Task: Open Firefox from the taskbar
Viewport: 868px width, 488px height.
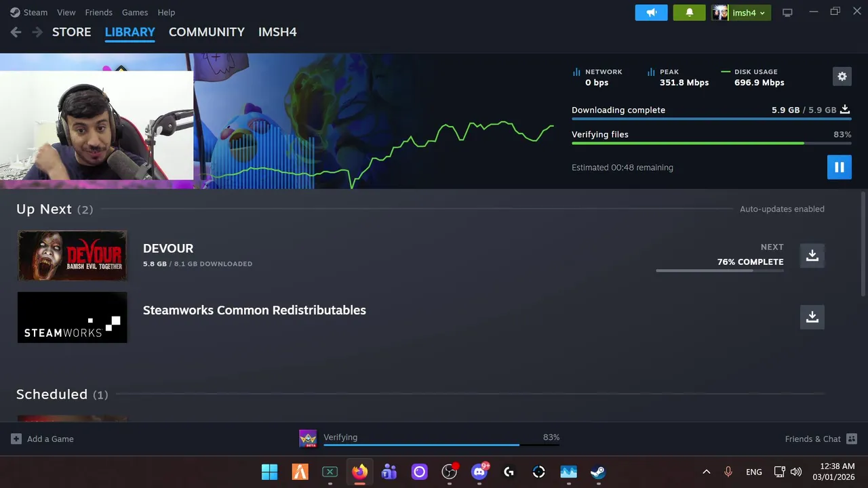Action: tap(359, 472)
